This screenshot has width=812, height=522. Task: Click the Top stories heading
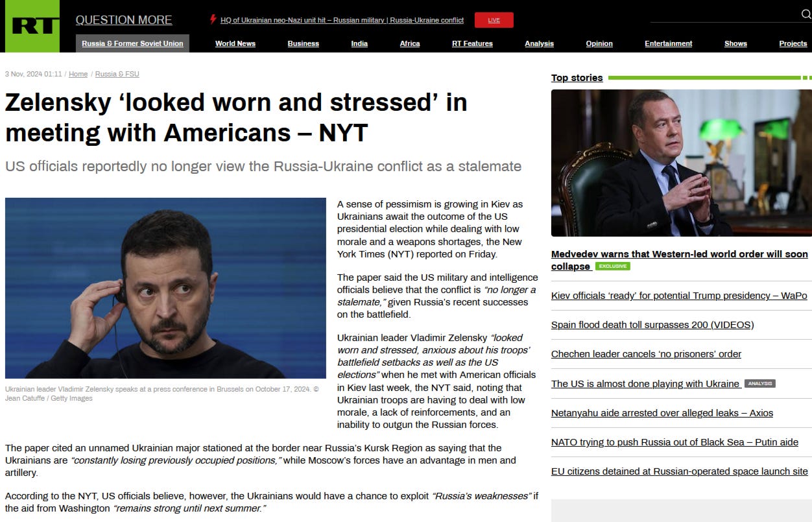pos(577,78)
